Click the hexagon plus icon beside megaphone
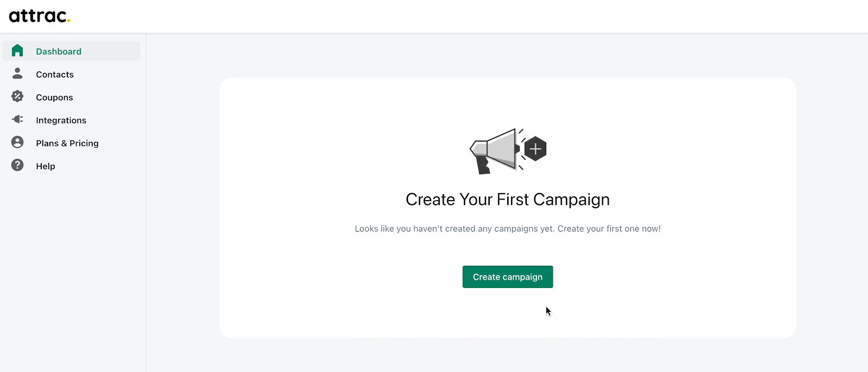The image size is (868, 372). coord(535,149)
